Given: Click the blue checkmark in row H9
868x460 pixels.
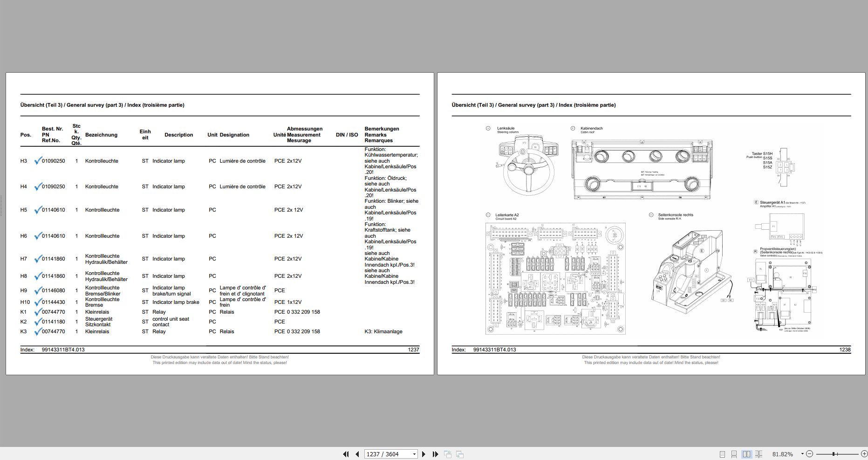Looking at the screenshot, I should (38, 290).
